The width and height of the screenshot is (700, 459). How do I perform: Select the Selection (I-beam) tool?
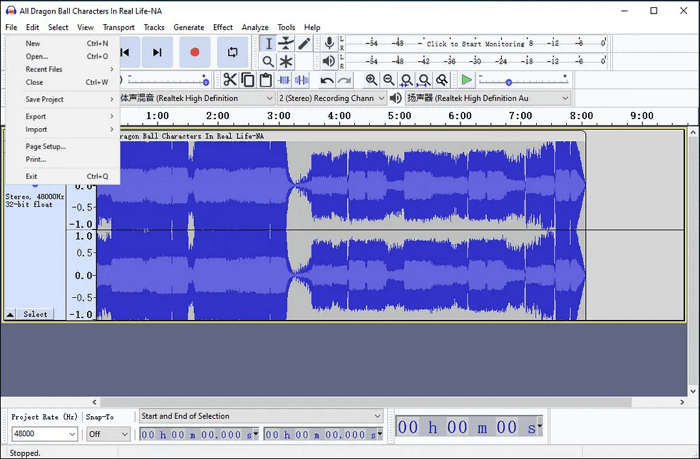268,43
